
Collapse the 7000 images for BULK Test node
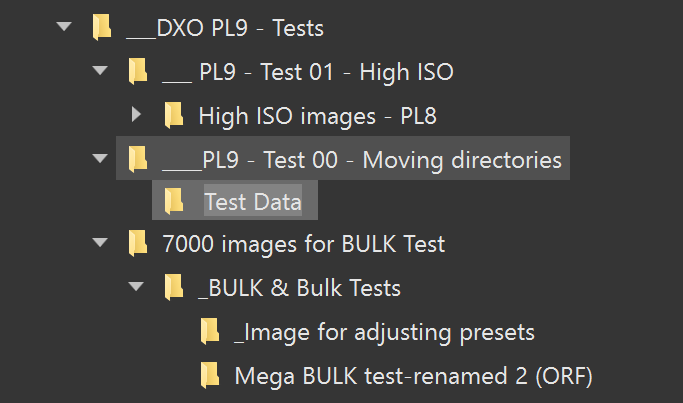point(100,244)
